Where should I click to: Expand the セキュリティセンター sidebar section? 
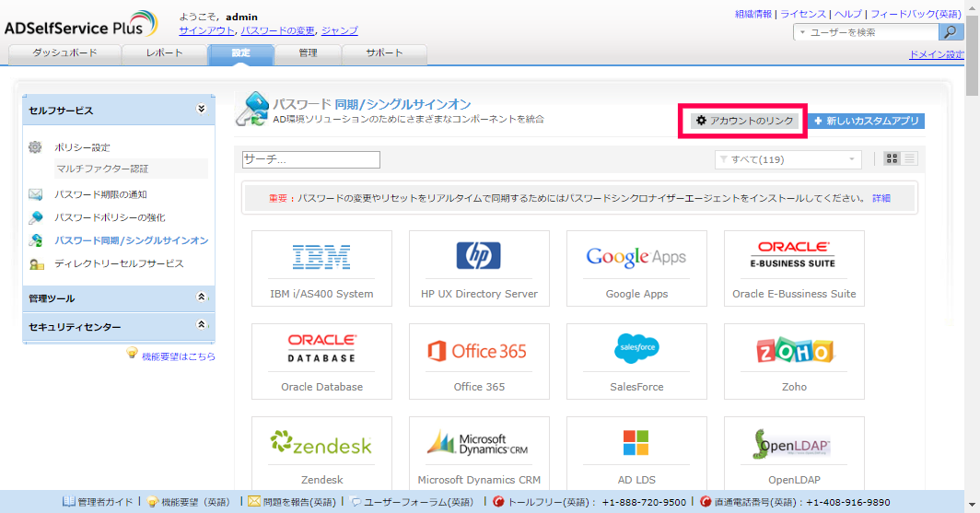click(x=201, y=325)
